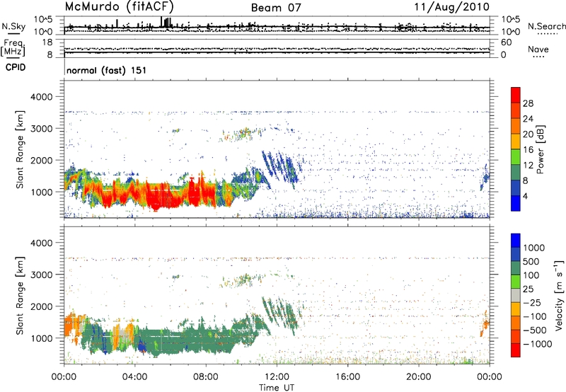Click the Power [dB] colorbar label

click(x=541, y=149)
